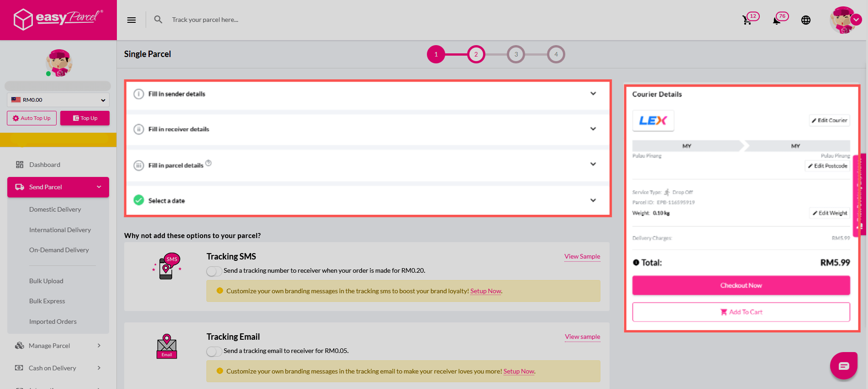Open the profile avatar in the header
Viewport: 868px width, 389px height.
point(842,20)
